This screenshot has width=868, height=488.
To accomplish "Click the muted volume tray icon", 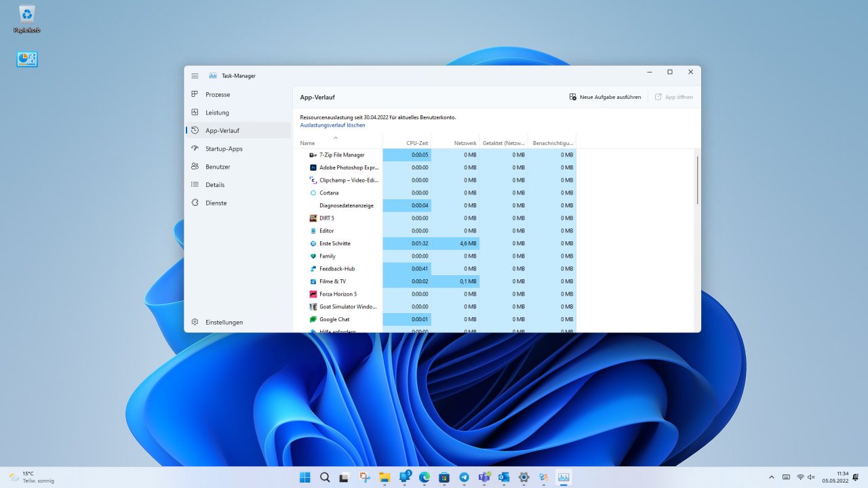I will (812, 477).
